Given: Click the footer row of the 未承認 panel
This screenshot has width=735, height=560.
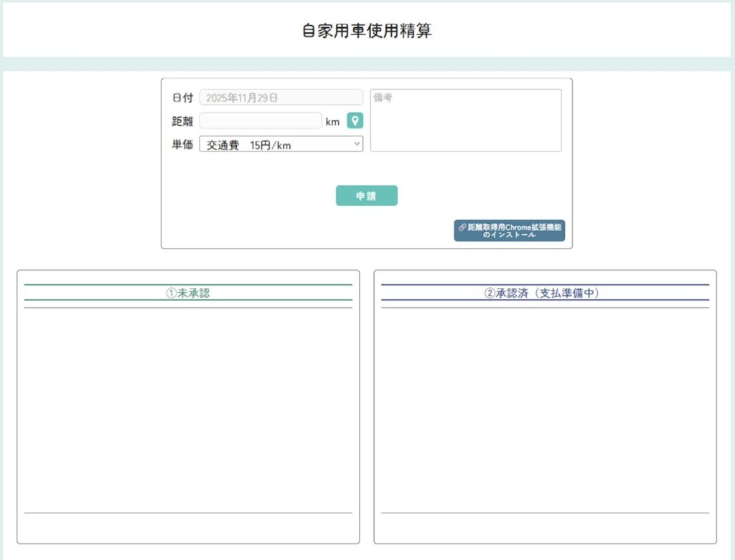Looking at the screenshot, I should point(188,527).
